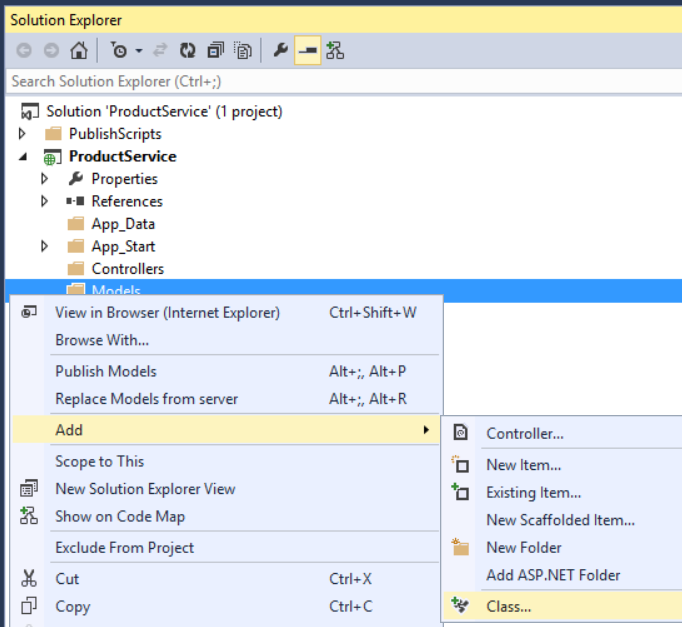Click the Pending Changes Filter clock icon
The height and width of the screenshot is (627, 682).
pyautogui.click(x=118, y=51)
